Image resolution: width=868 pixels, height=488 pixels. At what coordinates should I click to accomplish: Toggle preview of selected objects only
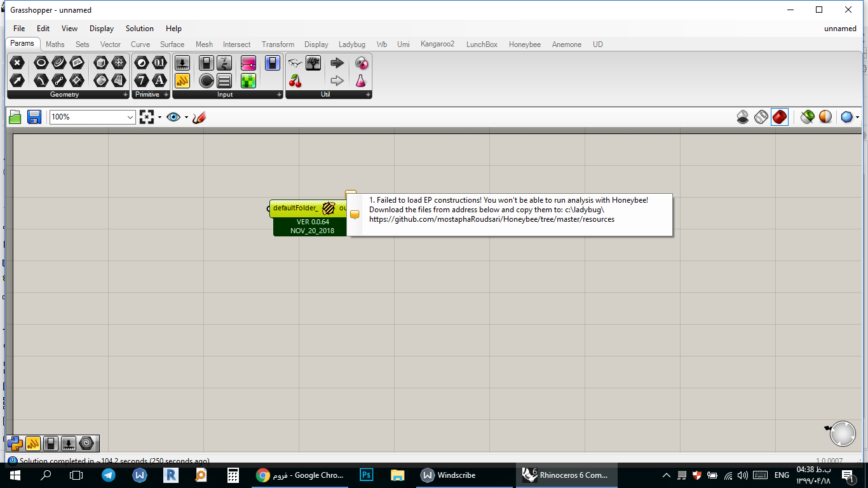(x=807, y=117)
